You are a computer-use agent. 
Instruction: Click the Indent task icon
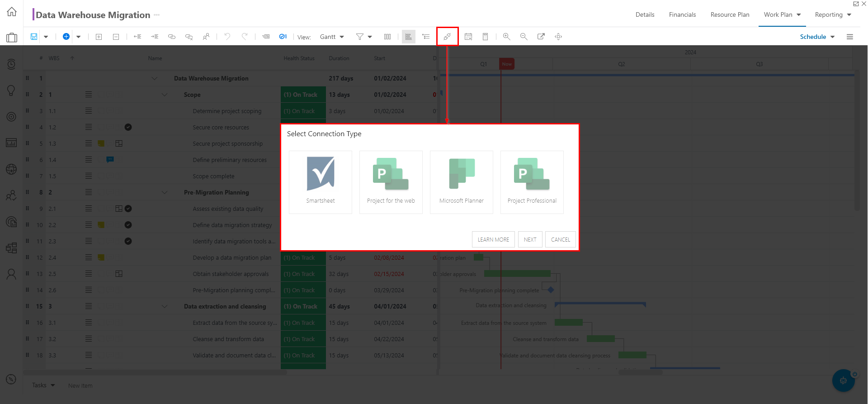point(155,37)
